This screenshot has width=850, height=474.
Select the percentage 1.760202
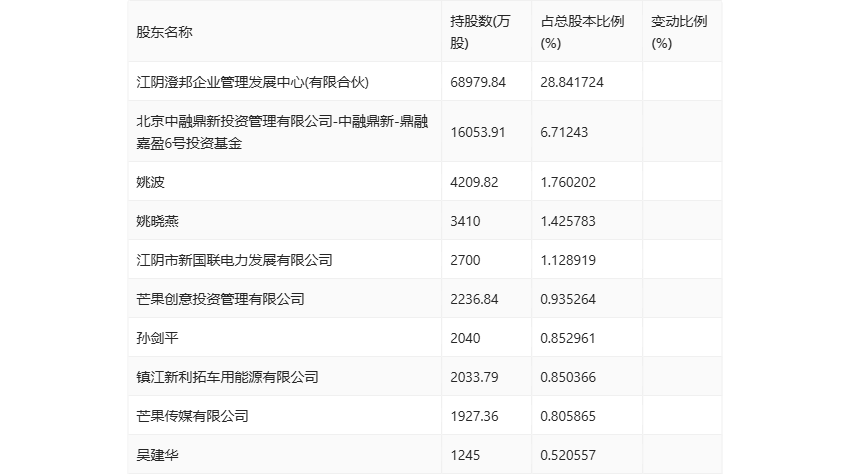tap(568, 182)
